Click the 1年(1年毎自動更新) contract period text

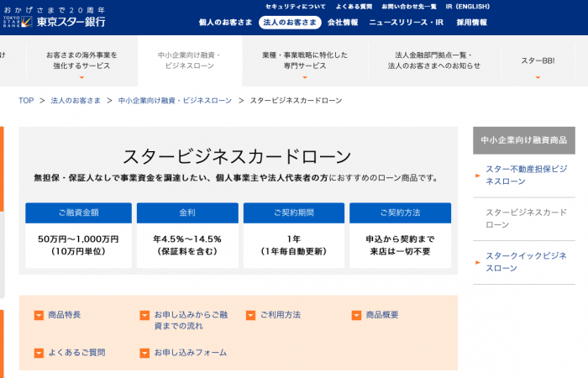tap(294, 245)
